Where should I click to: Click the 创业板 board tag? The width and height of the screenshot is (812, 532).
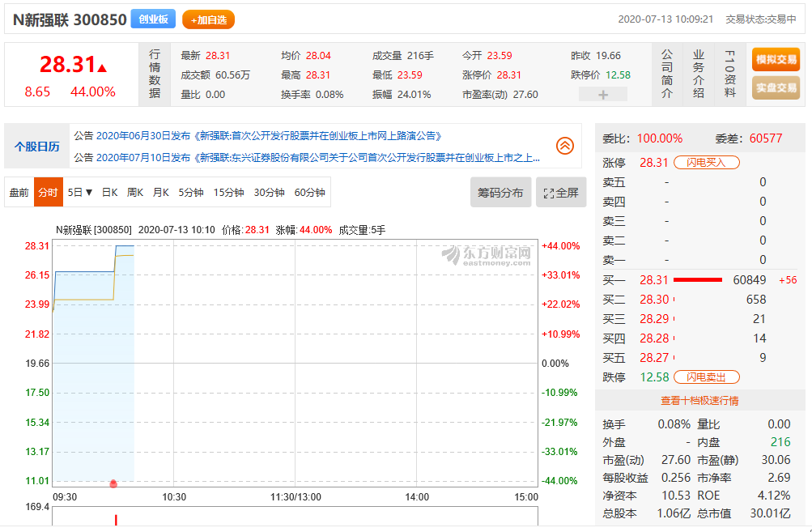153,19
